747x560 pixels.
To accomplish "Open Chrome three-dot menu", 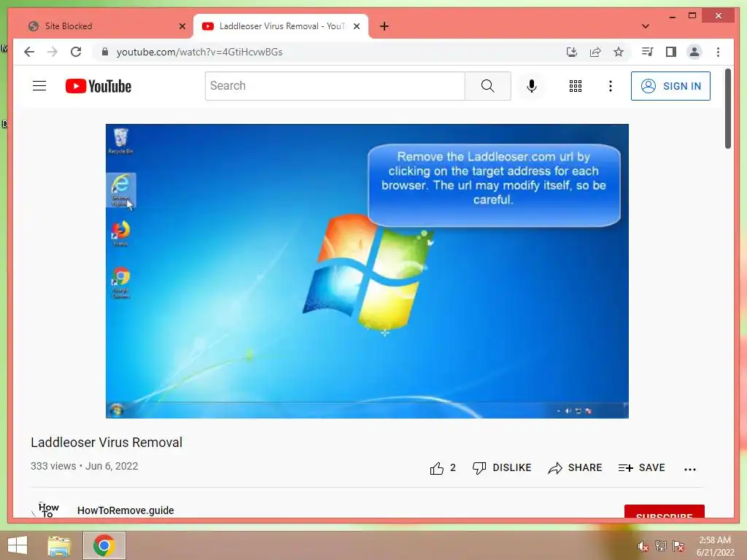I will [x=718, y=52].
